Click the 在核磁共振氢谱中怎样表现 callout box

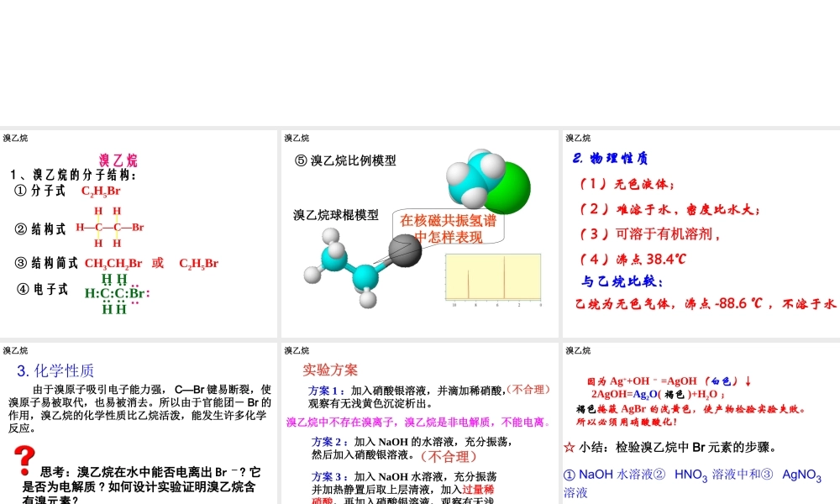point(448,228)
